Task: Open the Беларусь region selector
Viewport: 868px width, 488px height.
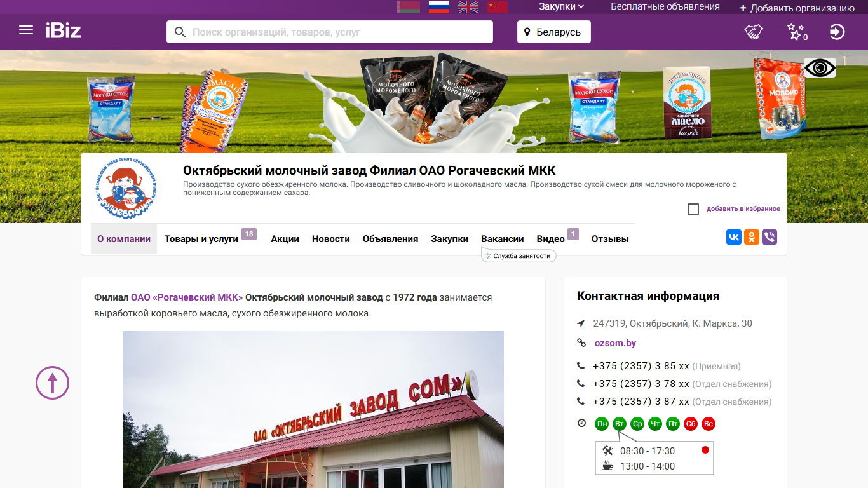Action: tap(554, 32)
